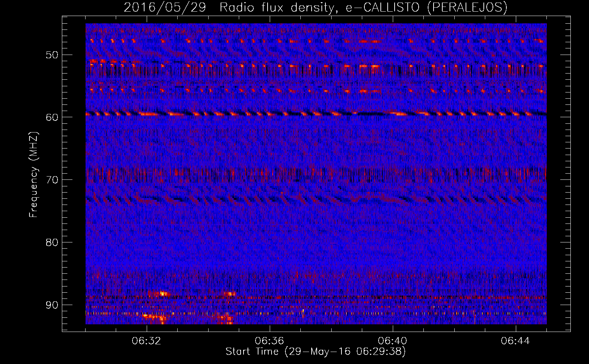The height and width of the screenshot is (364, 589).
Task: Click the 06:32 time tick label
Action: 147,341
